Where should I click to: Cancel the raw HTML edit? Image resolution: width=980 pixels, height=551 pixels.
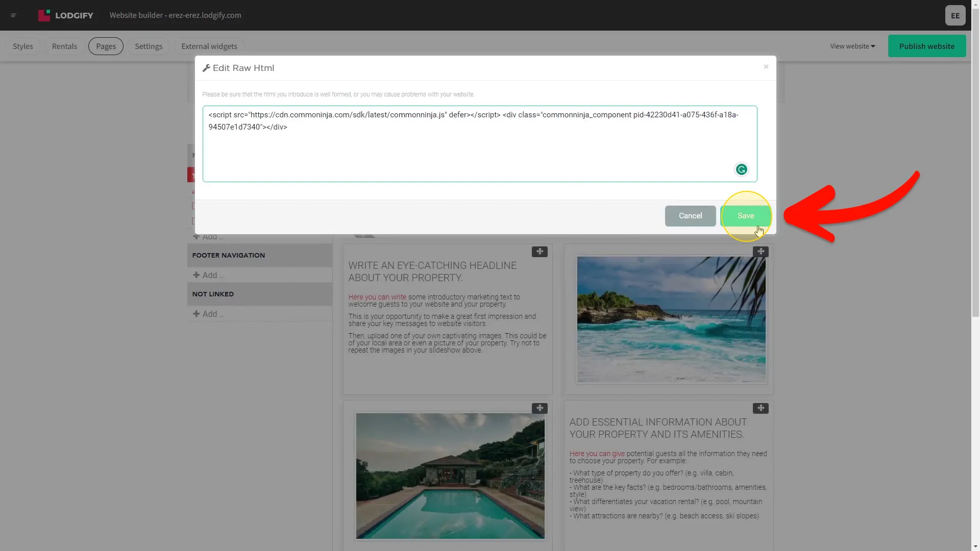690,216
